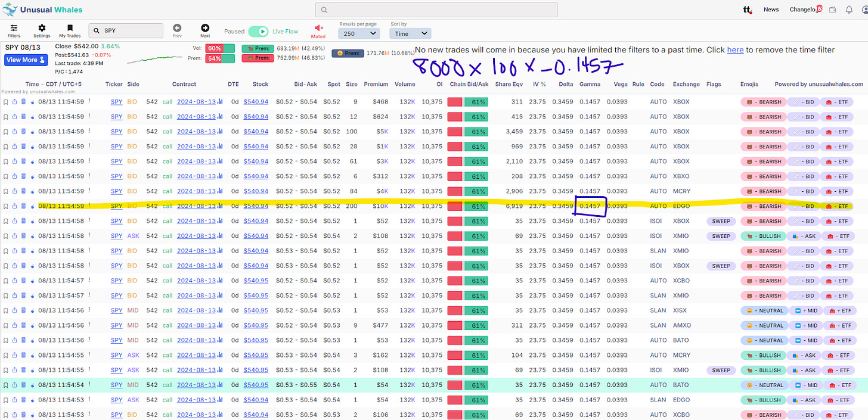Toggle the Live Flow switch
The height and width of the screenshot is (420, 868).
(x=259, y=31)
